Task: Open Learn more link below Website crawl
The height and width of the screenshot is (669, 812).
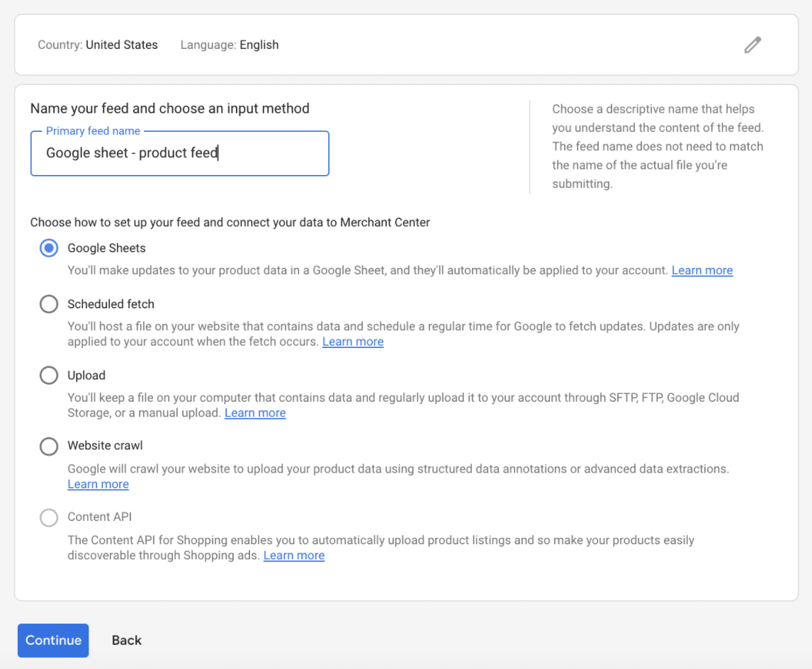Action: click(x=98, y=484)
